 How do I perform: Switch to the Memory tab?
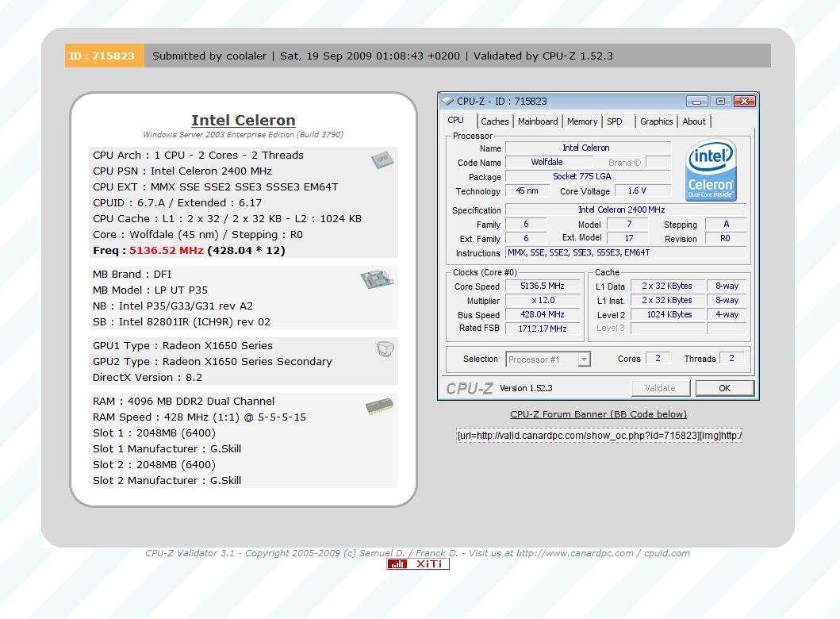click(x=581, y=121)
